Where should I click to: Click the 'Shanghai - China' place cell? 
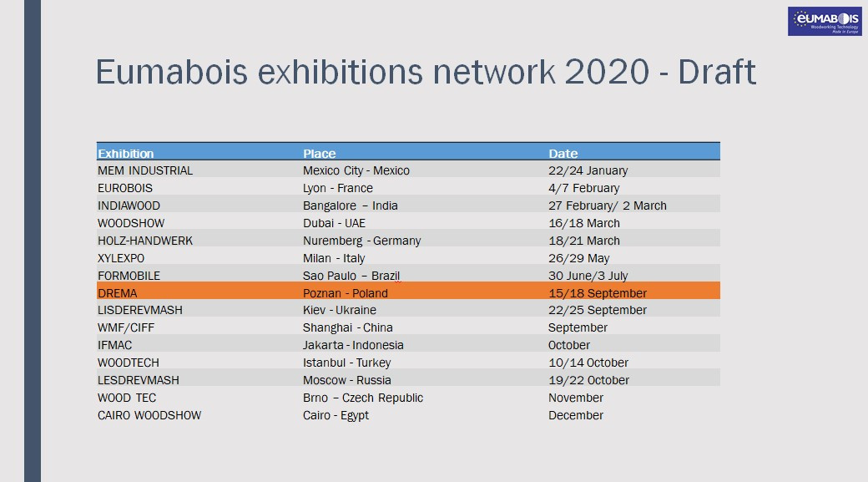pos(348,328)
